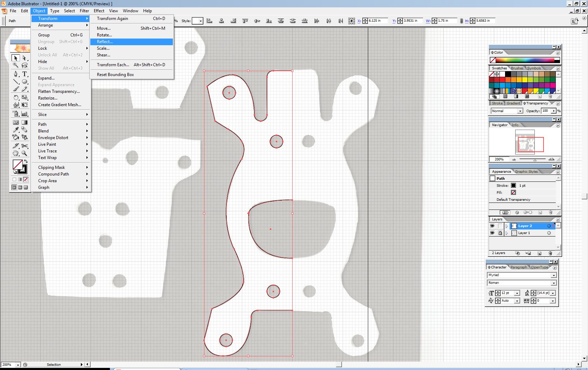Grab the Hand tool
The height and width of the screenshot is (370, 588).
point(16,153)
